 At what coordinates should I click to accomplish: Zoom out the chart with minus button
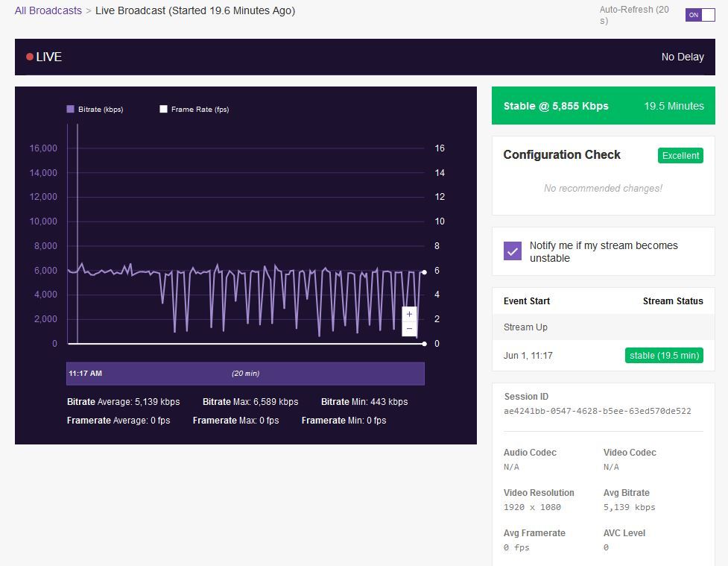point(409,329)
